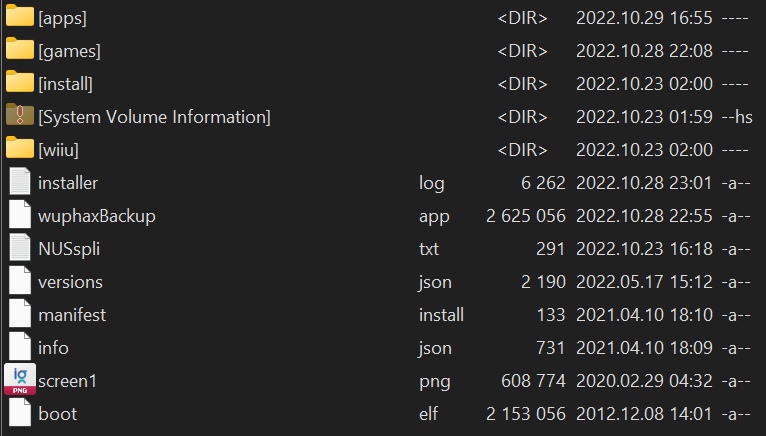The width and height of the screenshot is (766, 436).
Task: Click the System Volume Information warning folder icon
Action: tap(20, 114)
